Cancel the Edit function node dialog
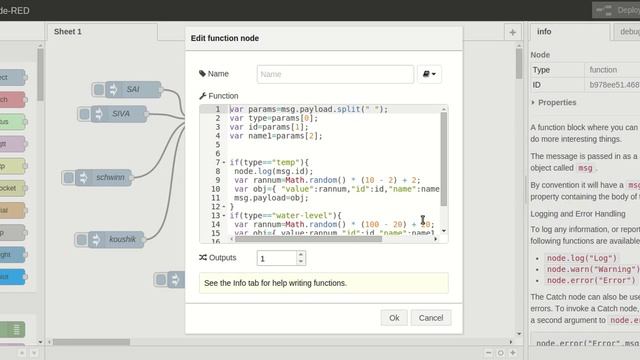The width and height of the screenshot is (640, 360). pos(431,318)
